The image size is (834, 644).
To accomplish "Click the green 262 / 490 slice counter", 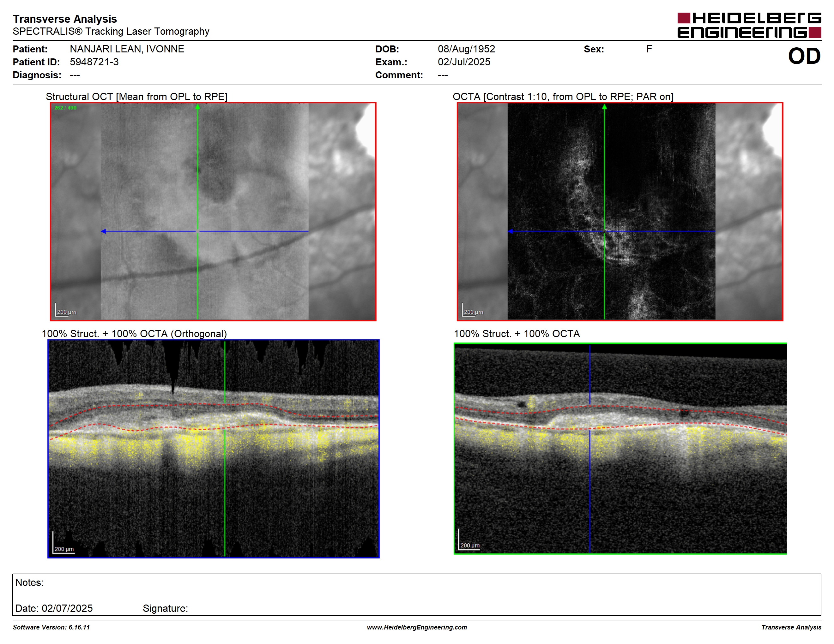I will (x=65, y=108).
